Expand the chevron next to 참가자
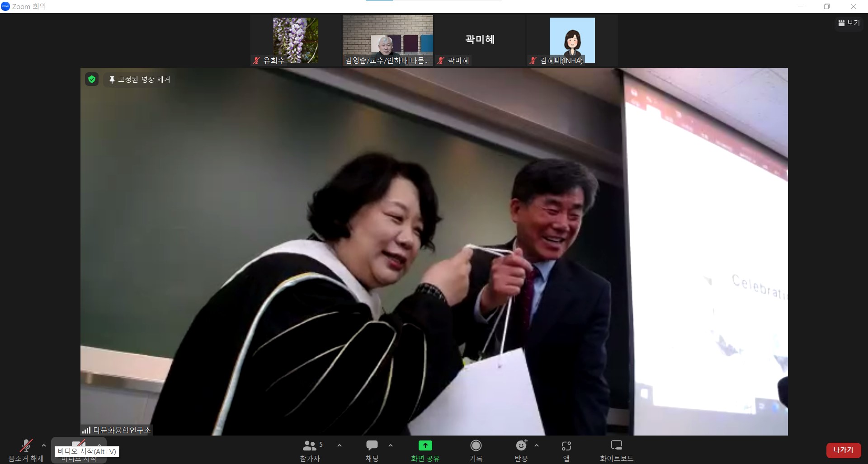This screenshot has height=464, width=868. [340, 445]
